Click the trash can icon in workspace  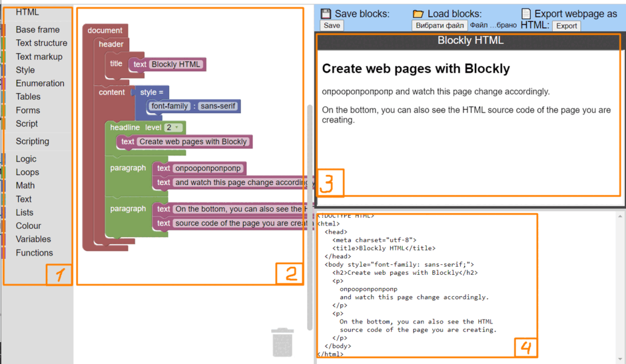coord(282,343)
